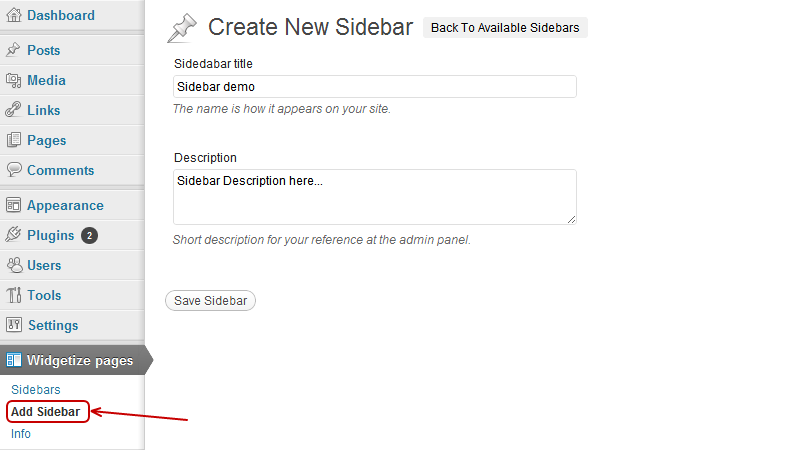Click the Comments speech bubble icon

pos(14,170)
